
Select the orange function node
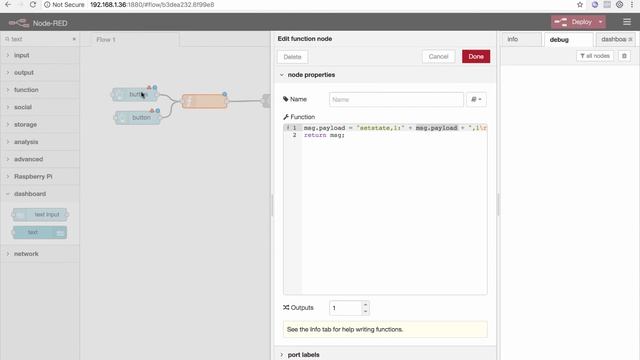click(x=204, y=101)
